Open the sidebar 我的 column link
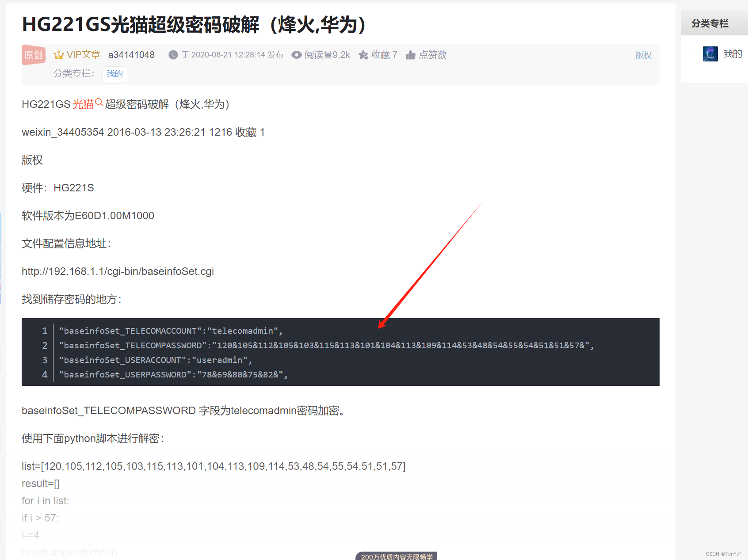The height and width of the screenshot is (560, 748). click(733, 54)
